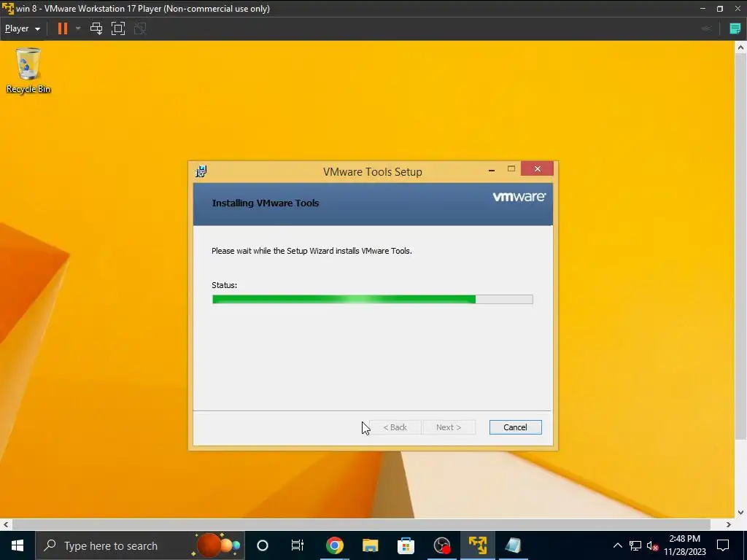This screenshot has width=747, height=560.
Task: Click the 'Status:' label in the wizard
Action: tap(225, 285)
